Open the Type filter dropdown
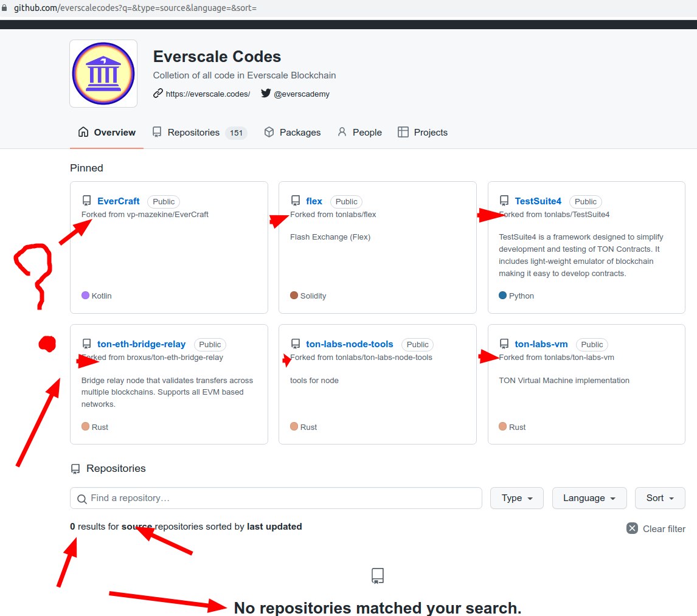Screen dimensions: 697x616 coord(516,498)
